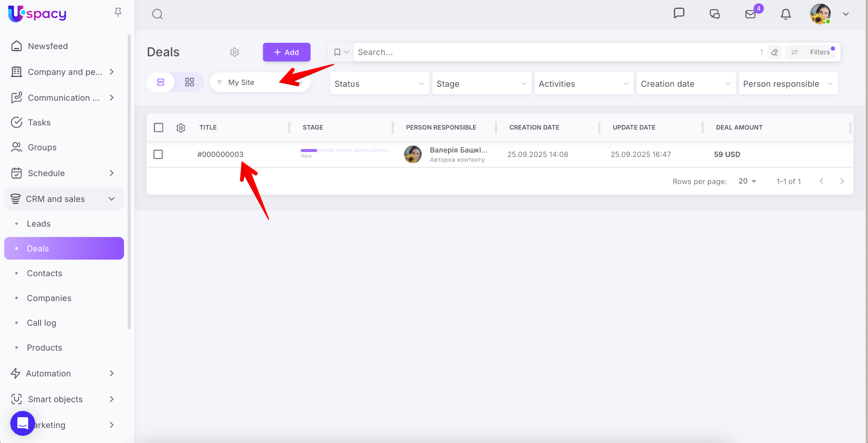Open the notifications bell
This screenshot has width=868, height=443.
pyautogui.click(x=785, y=14)
